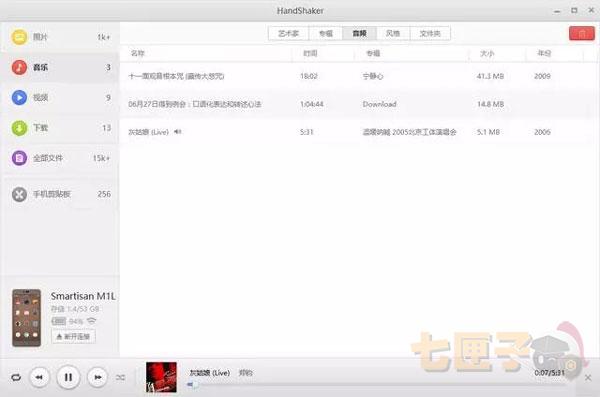Click the 15k+ count beside 全部文件
This screenshot has height=397, width=600.
click(x=101, y=158)
